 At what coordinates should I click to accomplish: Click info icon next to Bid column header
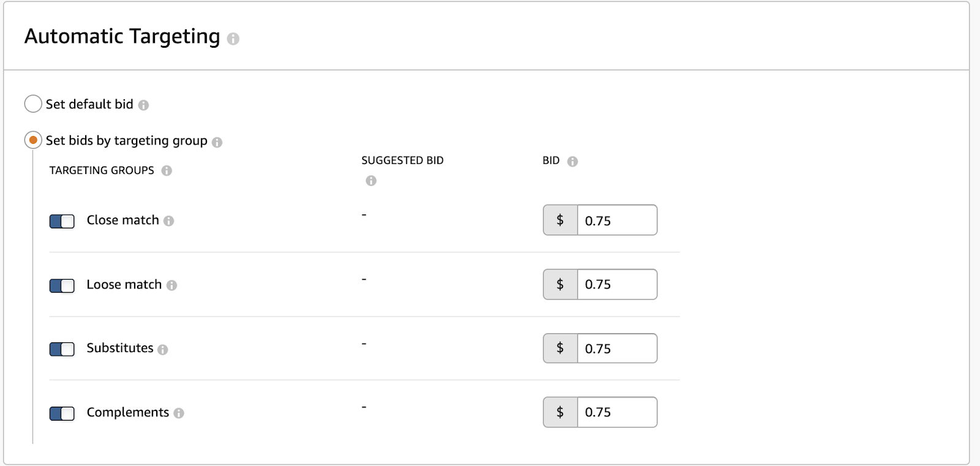point(572,162)
